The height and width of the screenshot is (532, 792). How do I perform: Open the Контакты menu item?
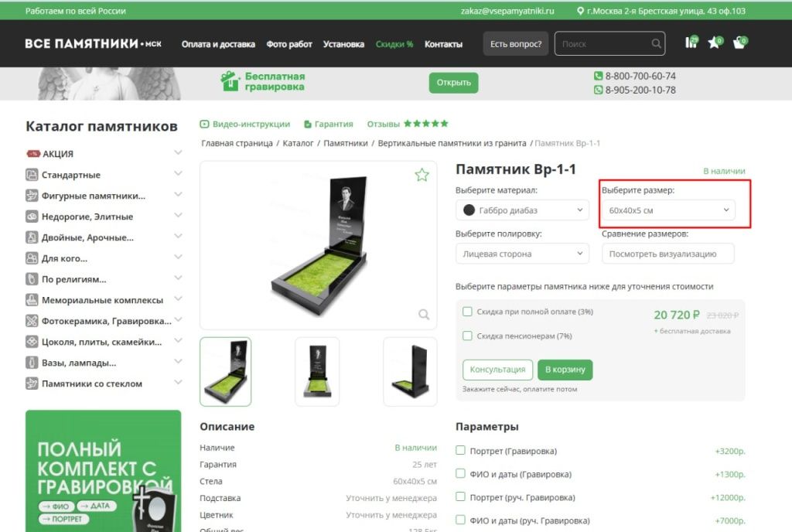coord(443,44)
